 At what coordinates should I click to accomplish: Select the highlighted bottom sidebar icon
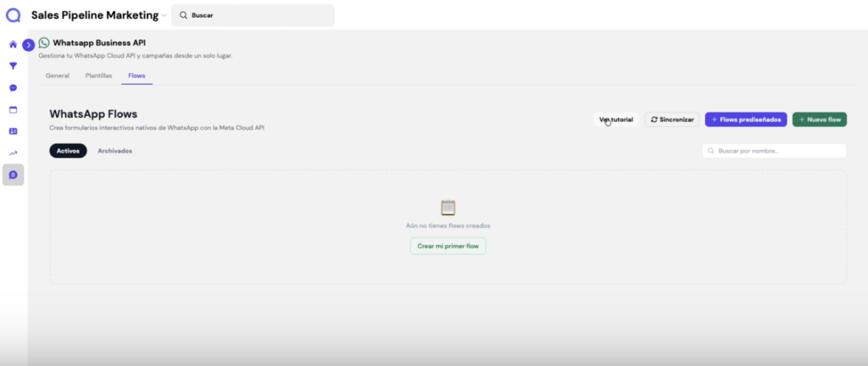(x=14, y=175)
